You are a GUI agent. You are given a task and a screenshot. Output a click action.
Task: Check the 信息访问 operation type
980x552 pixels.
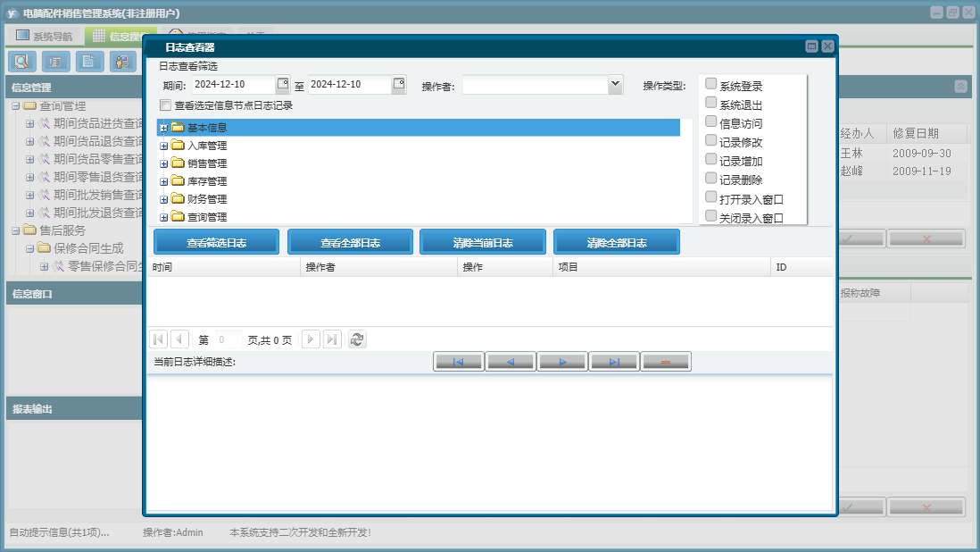click(710, 121)
